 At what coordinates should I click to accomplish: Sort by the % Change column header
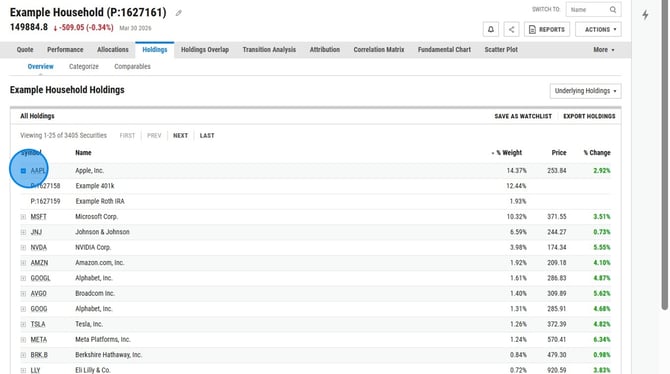pos(597,153)
